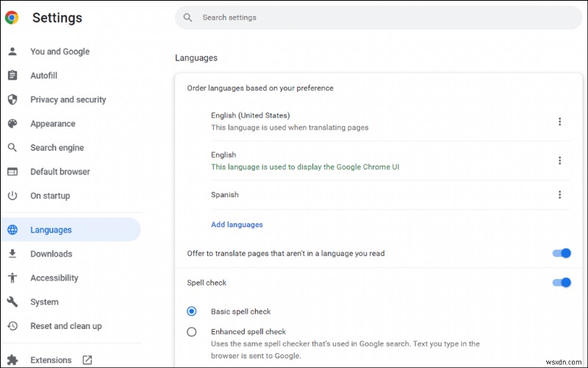The width and height of the screenshot is (588, 368).
Task: Click the person icon for You and Google
Action: point(12,52)
